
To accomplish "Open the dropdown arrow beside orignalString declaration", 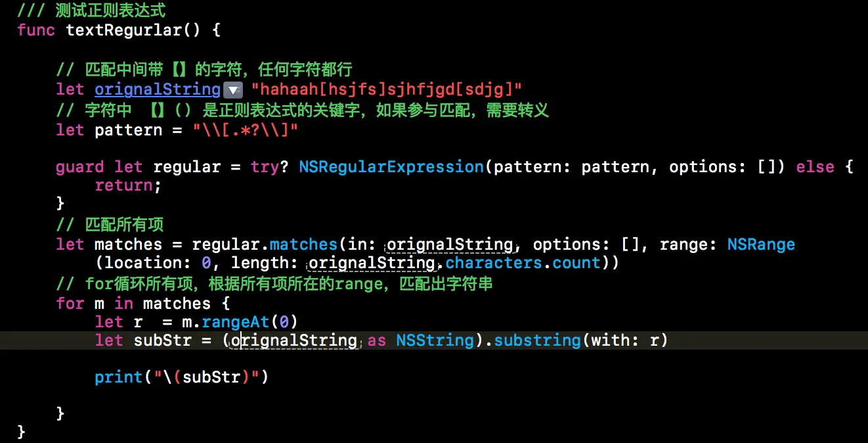I will point(234,91).
